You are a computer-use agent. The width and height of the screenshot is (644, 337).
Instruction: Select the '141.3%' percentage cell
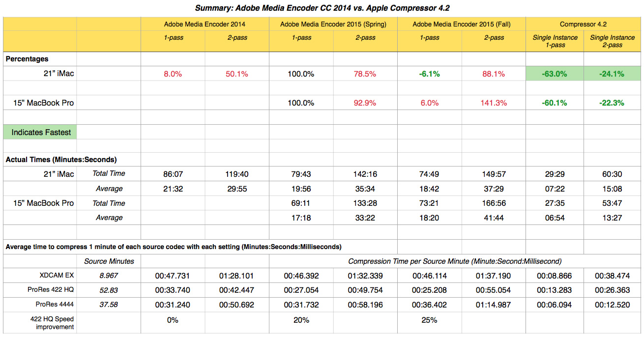pos(494,103)
